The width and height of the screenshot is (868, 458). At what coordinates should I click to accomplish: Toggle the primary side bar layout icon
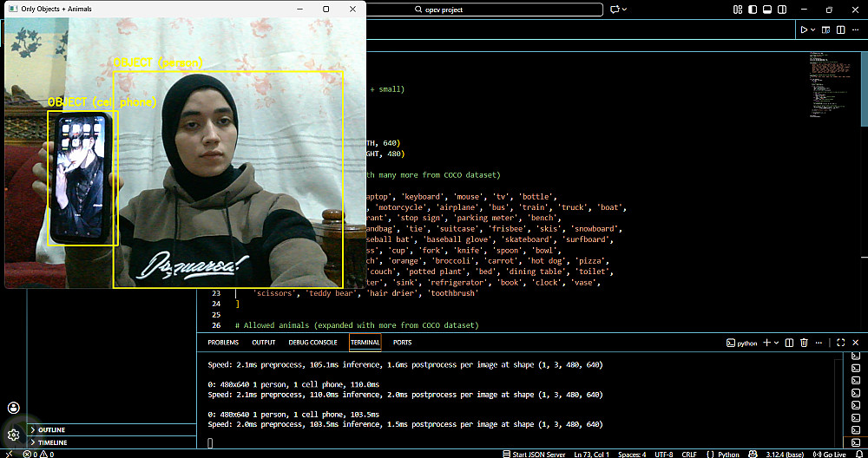click(x=753, y=10)
